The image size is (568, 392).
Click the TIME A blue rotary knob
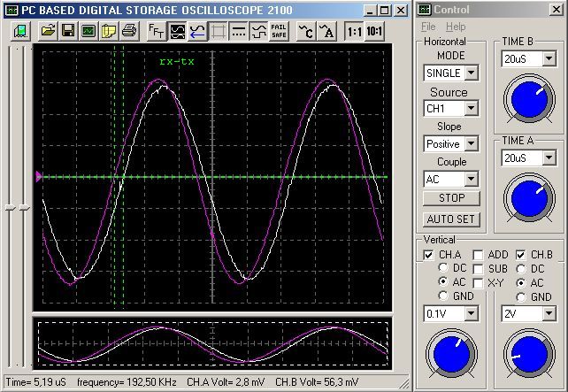pos(527,195)
